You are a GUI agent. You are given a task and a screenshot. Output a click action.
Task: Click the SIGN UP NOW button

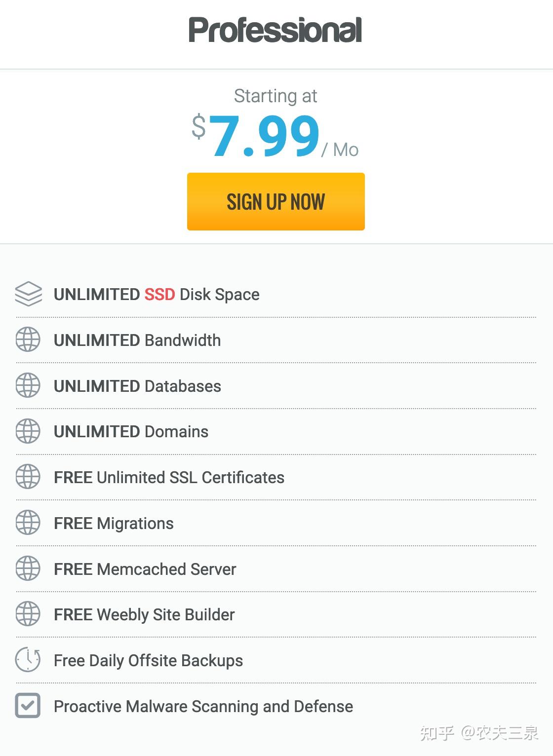click(x=276, y=201)
